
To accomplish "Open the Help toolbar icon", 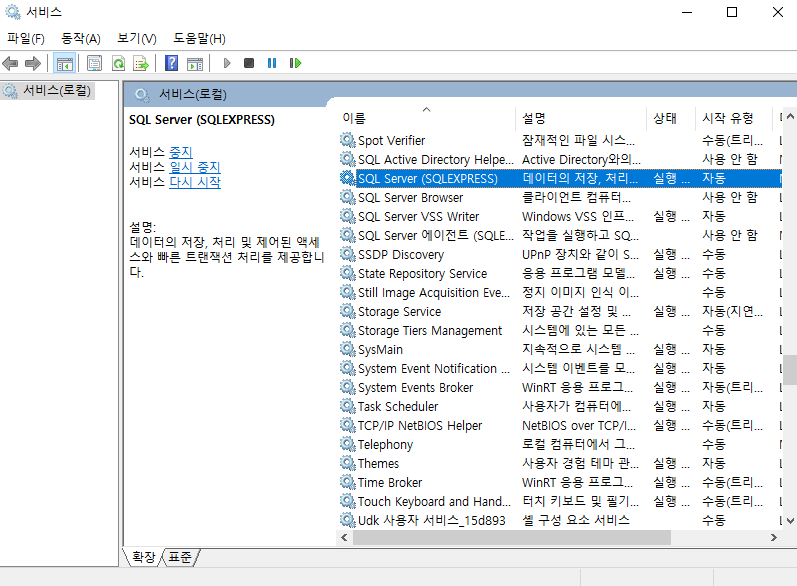I will (x=171, y=64).
